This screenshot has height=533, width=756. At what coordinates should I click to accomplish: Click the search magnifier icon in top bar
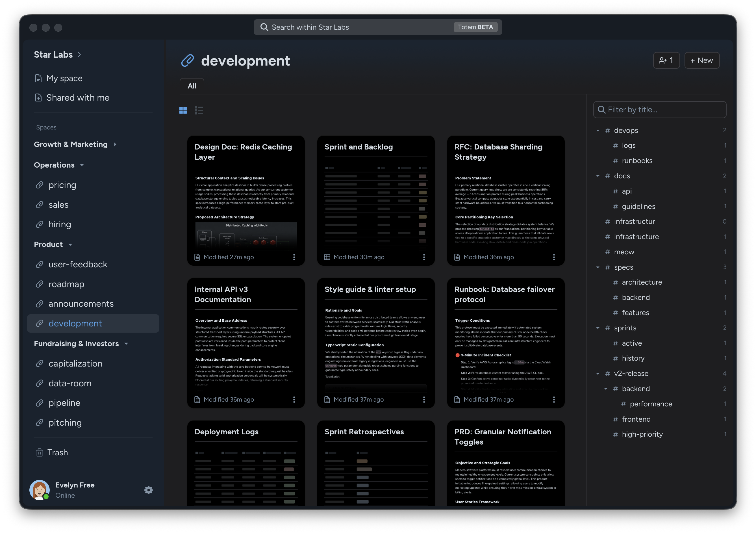(264, 27)
